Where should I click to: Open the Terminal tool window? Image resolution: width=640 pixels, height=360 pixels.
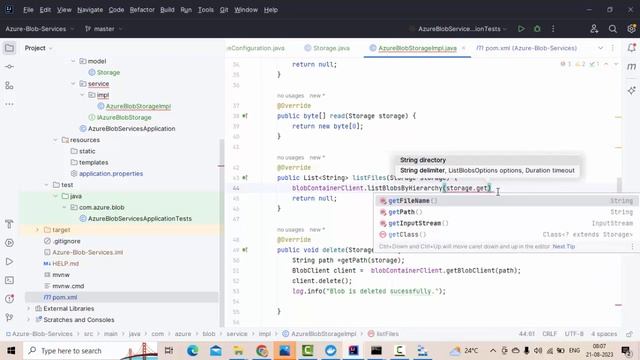click(9, 280)
